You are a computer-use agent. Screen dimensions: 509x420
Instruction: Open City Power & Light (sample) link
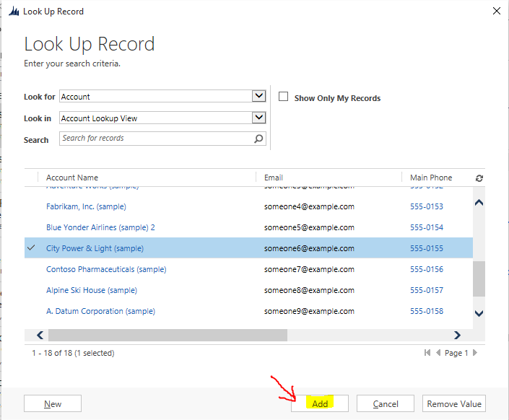(x=95, y=248)
